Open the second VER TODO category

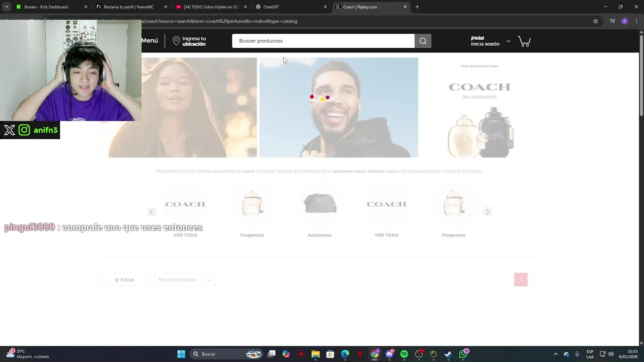point(386,211)
